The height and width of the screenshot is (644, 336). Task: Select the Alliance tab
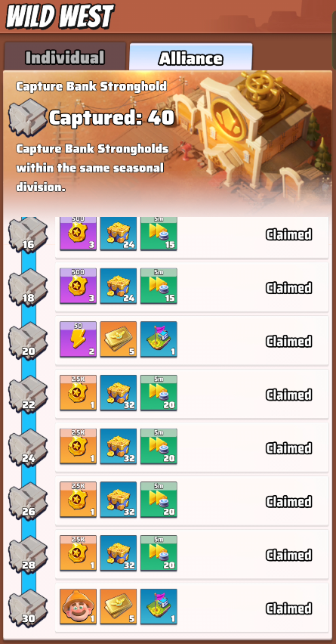click(191, 57)
